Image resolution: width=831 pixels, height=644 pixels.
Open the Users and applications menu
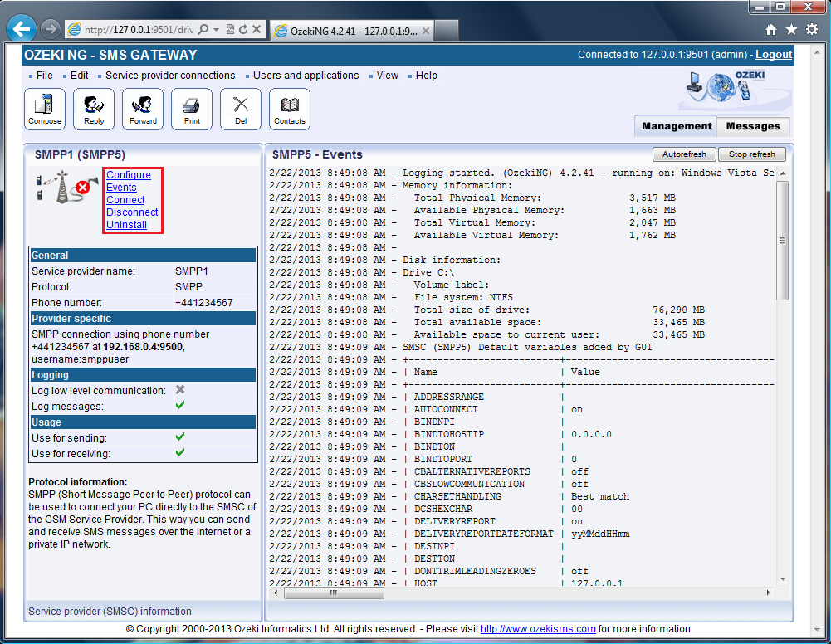coord(306,76)
